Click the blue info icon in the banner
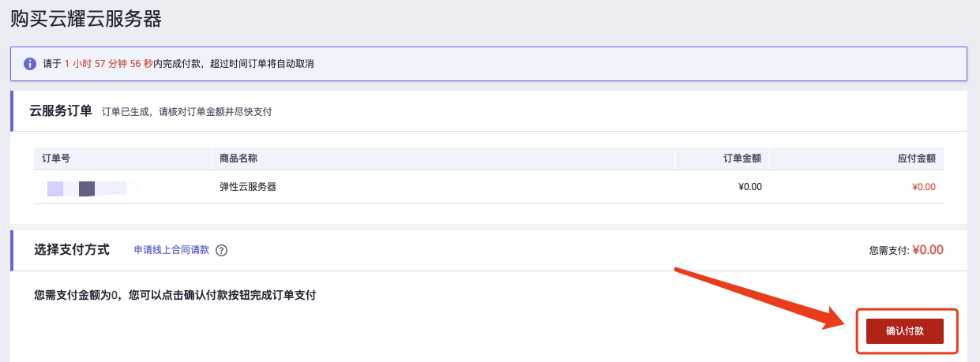This screenshot has height=362, width=980. pos(30,64)
